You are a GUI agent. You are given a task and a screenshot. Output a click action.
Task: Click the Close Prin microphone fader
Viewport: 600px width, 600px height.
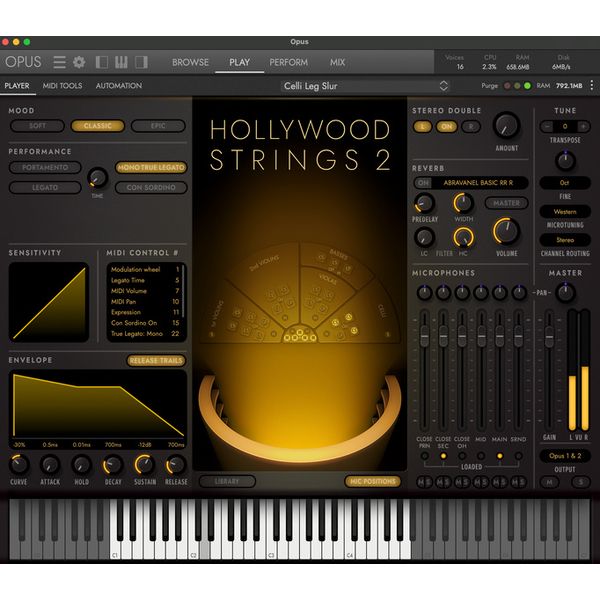tap(424, 335)
